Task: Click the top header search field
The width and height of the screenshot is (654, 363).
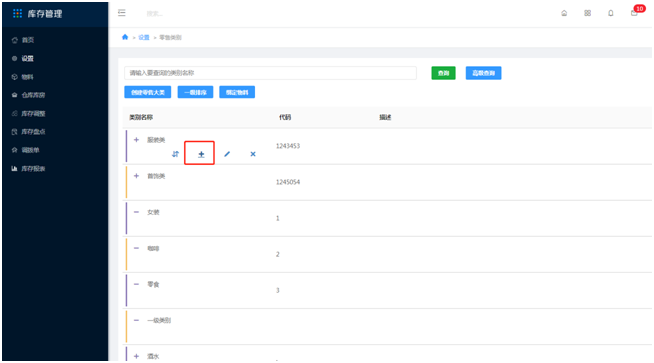Action: click(x=155, y=14)
